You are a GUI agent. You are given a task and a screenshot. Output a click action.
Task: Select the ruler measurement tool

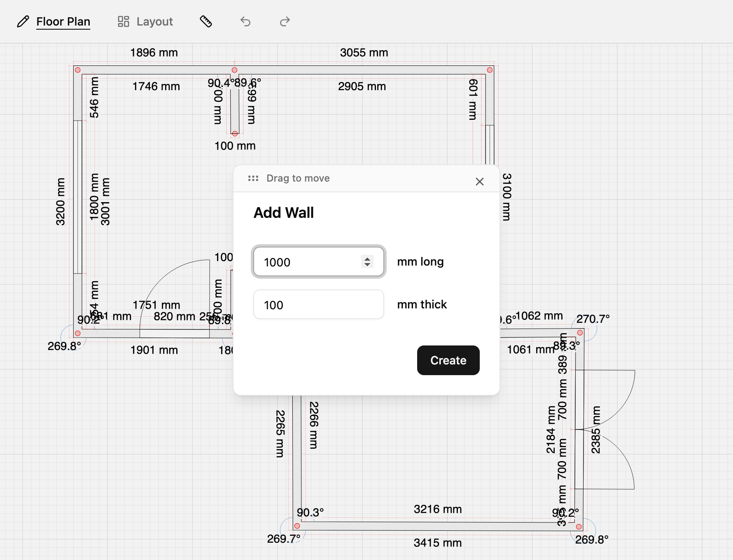(x=206, y=21)
